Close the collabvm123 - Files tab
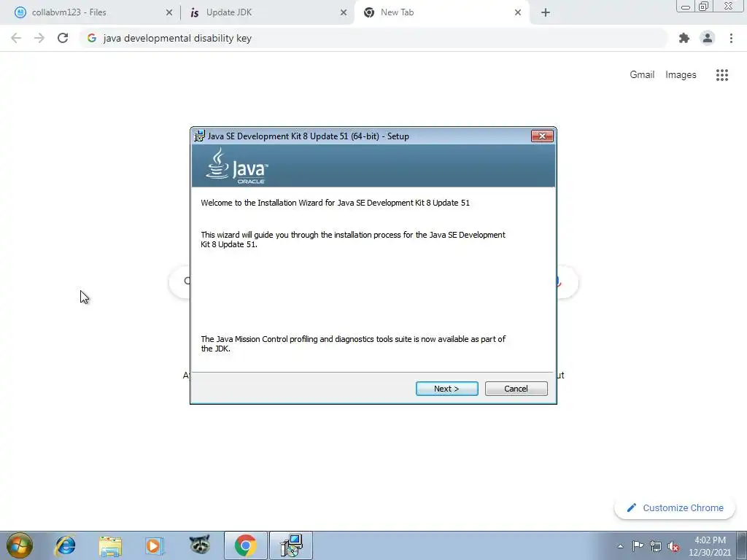 pyautogui.click(x=169, y=13)
